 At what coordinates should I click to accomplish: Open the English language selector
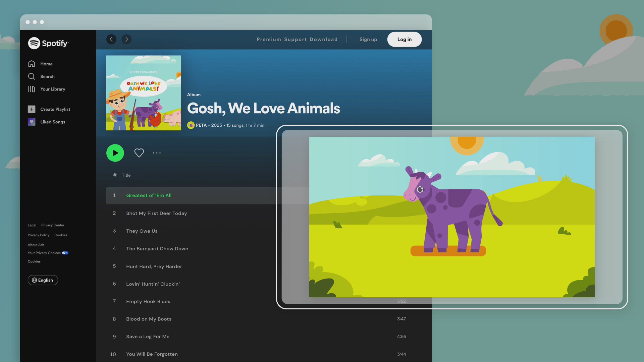[43, 280]
